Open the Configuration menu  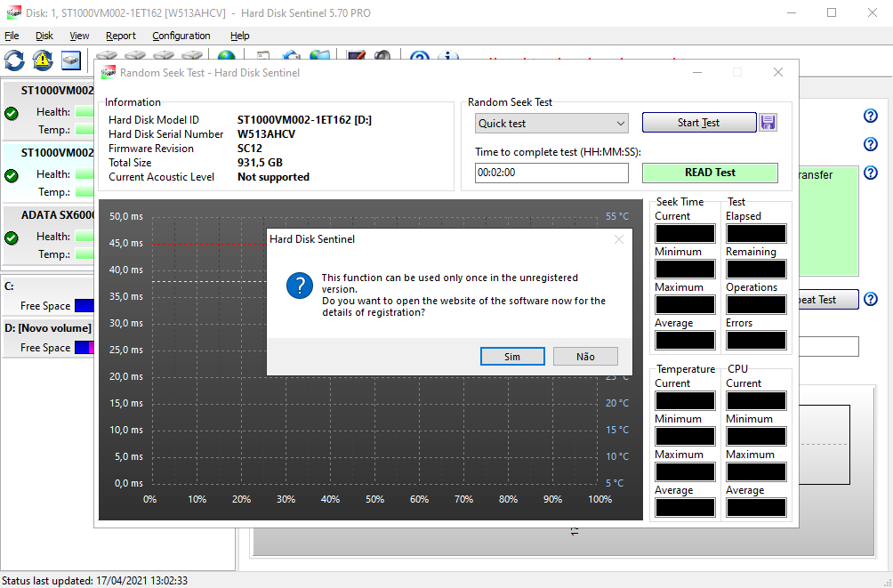[181, 36]
